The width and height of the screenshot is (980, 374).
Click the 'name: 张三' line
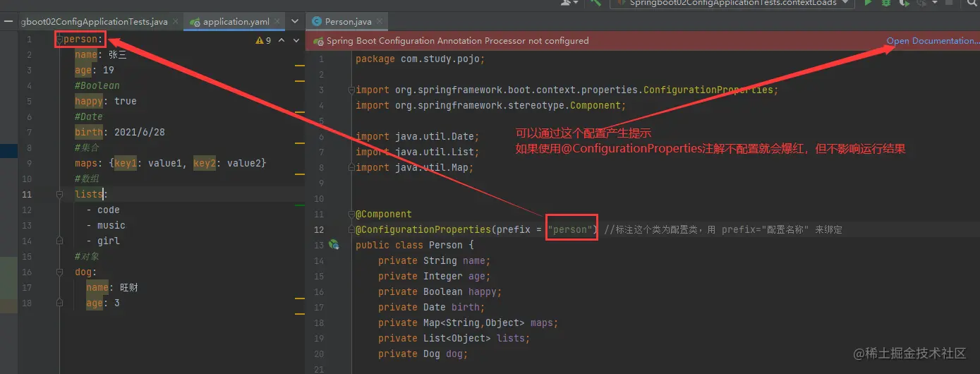[100, 55]
